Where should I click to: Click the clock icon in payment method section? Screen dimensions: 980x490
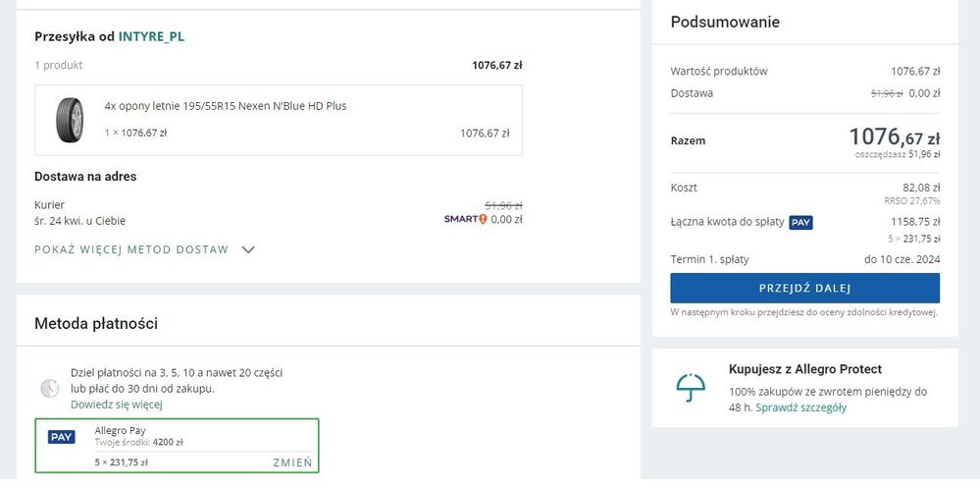point(49,388)
